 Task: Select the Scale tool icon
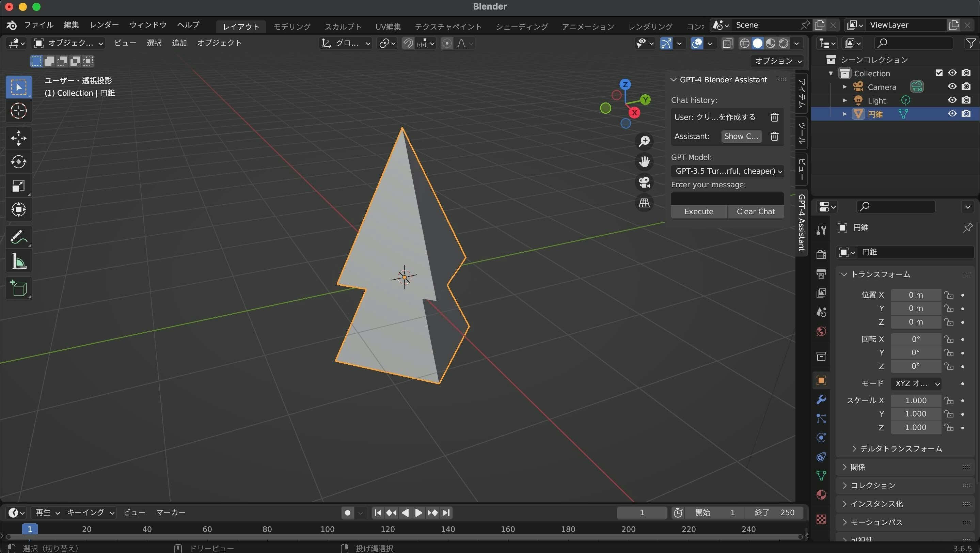[x=18, y=186]
